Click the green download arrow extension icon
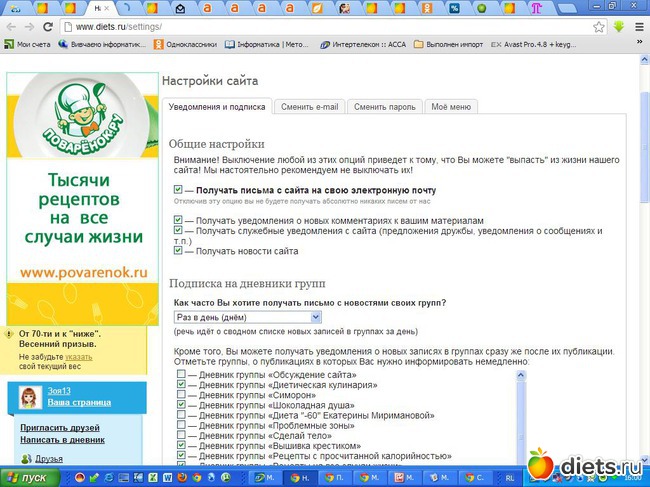Viewport: 650px width, 487px height. click(619, 27)
